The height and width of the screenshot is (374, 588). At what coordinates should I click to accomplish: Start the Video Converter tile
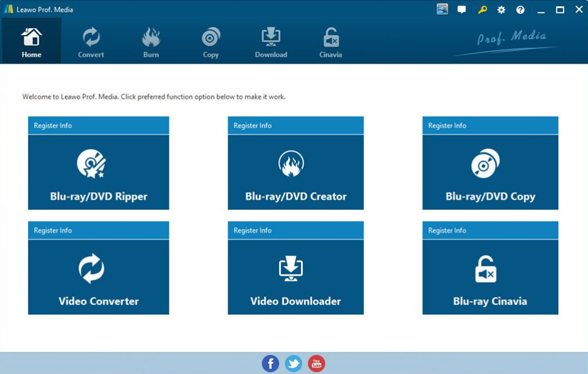click(x=98, y=277)
